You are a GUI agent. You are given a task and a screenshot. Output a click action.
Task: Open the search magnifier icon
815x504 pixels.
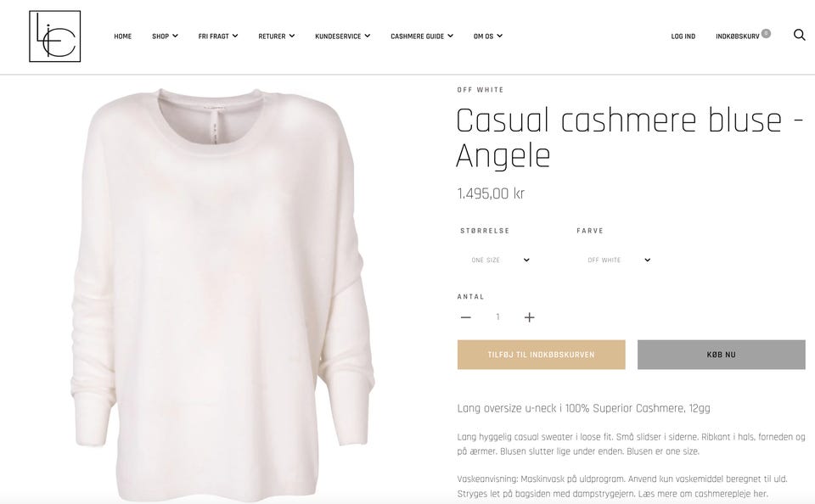[x=800, y=36]
